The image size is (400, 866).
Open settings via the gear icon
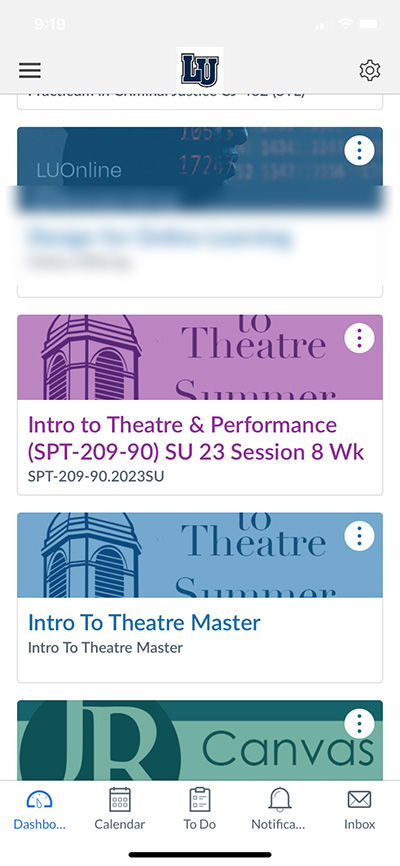coord(370,71)
